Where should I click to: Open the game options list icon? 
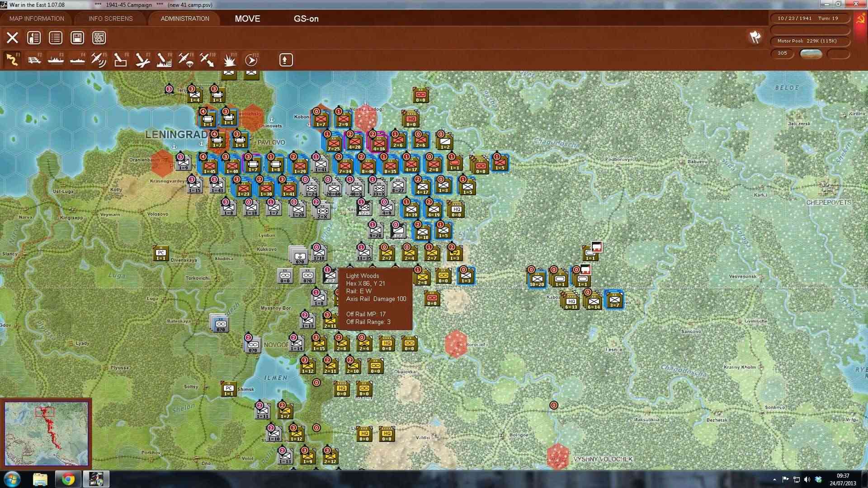(x=56, y=38)
